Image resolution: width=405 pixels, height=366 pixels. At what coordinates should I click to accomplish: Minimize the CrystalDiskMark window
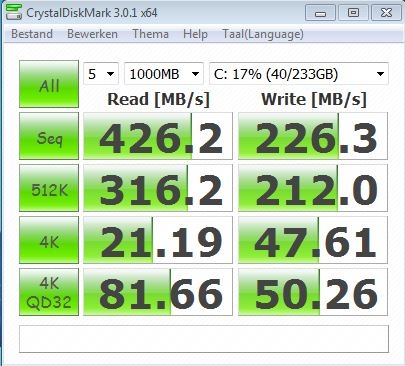coord(320,13)
